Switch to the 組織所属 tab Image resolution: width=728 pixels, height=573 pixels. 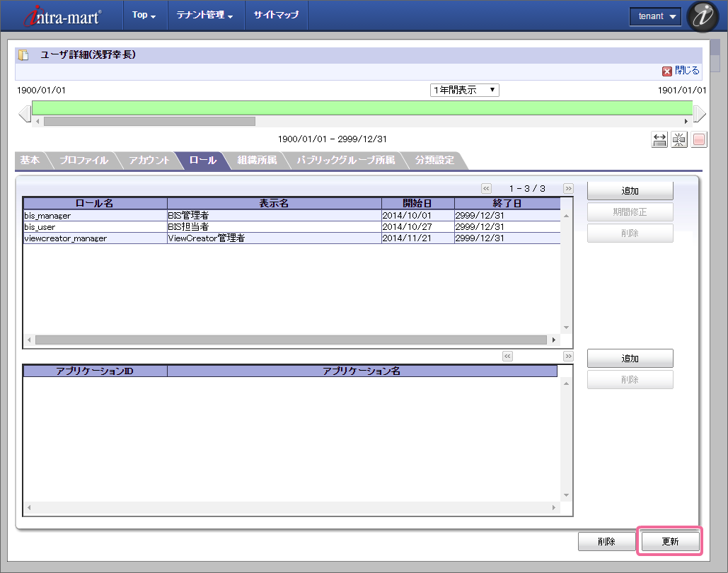257,161
